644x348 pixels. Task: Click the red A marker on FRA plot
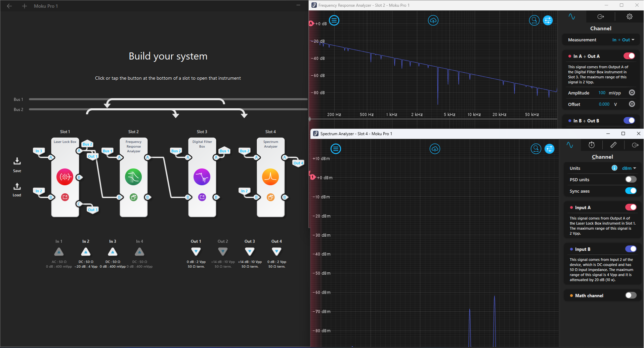pyautogui.click(x=311, y=24)
